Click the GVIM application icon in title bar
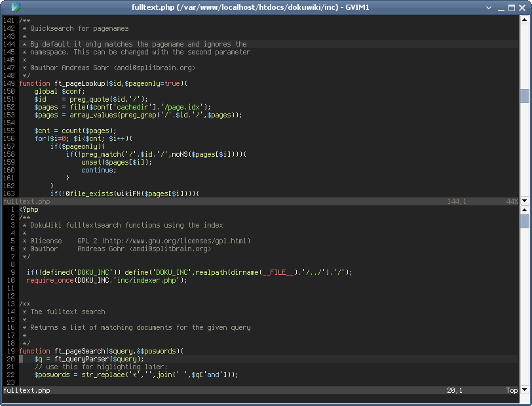 click(x=16, y=7)
